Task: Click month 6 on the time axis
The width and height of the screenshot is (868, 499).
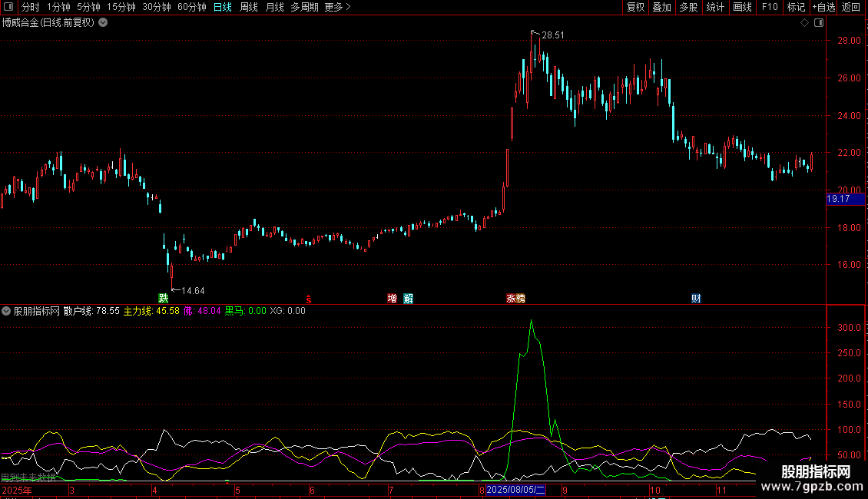Action: (x=312, y=490)
